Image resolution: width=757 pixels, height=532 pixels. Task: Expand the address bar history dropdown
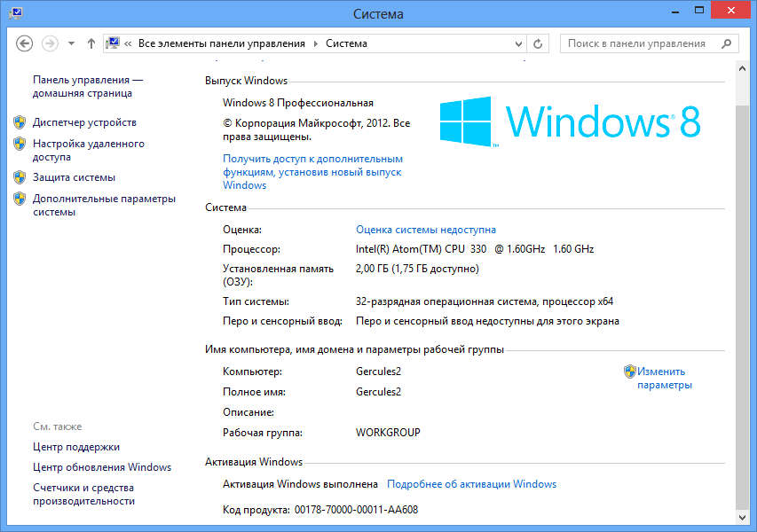518,44
